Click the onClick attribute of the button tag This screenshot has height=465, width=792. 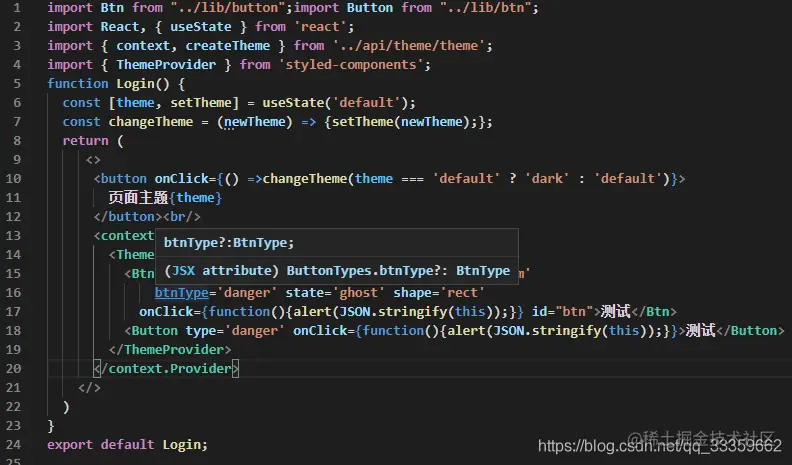[x=181, y=179]
